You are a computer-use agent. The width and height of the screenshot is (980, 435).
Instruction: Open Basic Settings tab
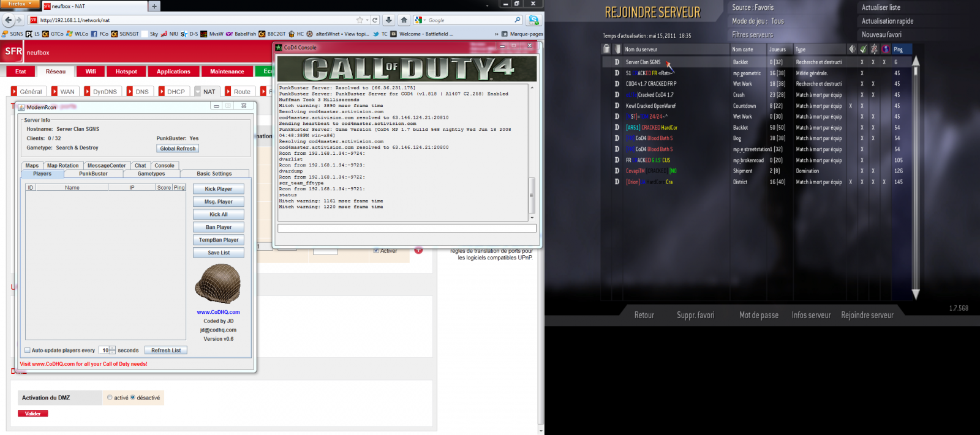214,174
